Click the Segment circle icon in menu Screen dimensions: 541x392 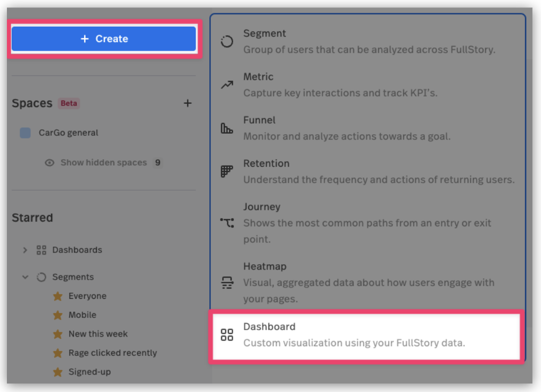pos(227,42)
